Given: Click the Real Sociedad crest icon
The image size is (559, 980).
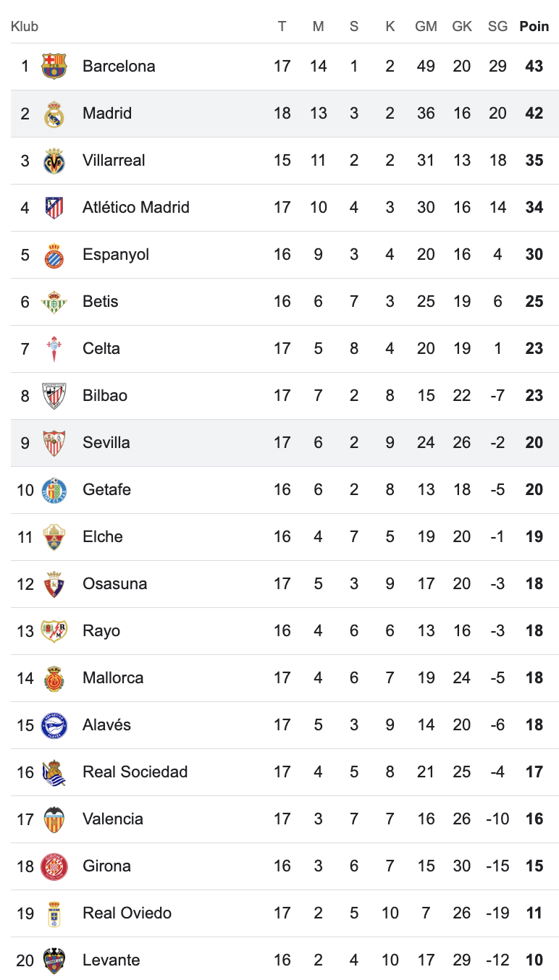Looking at the screenshot, I should click(x=54, y=772).
